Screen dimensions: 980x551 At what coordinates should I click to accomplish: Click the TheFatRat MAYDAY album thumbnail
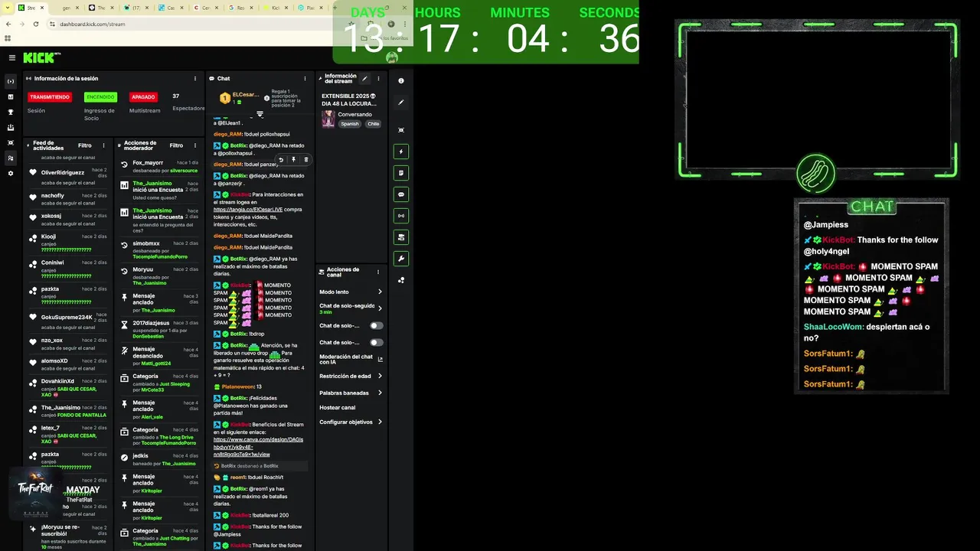(x=36, y=493)
